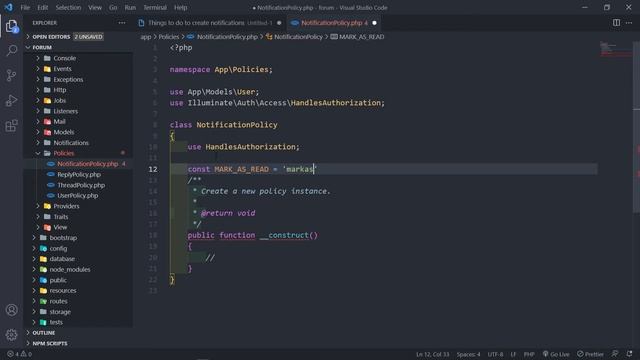Click Go Live status bar button
Viewport: 640px width, 360px height.
[556, 354]
